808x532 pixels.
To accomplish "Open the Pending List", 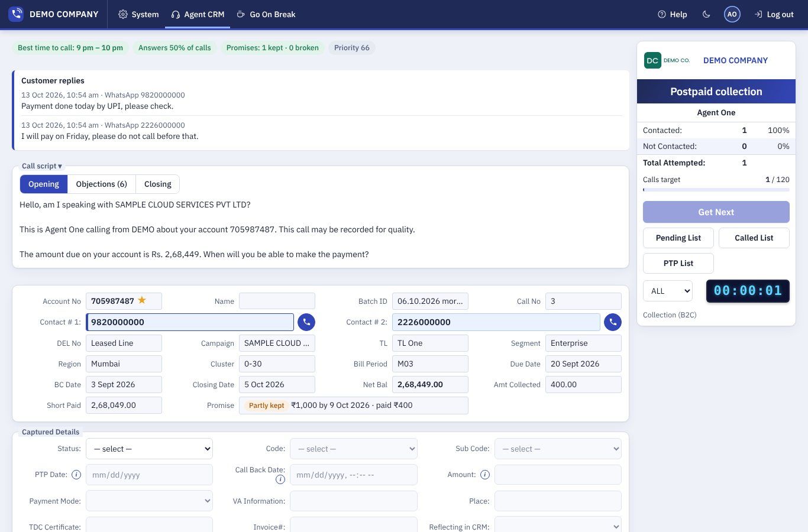I will (678, 238).
